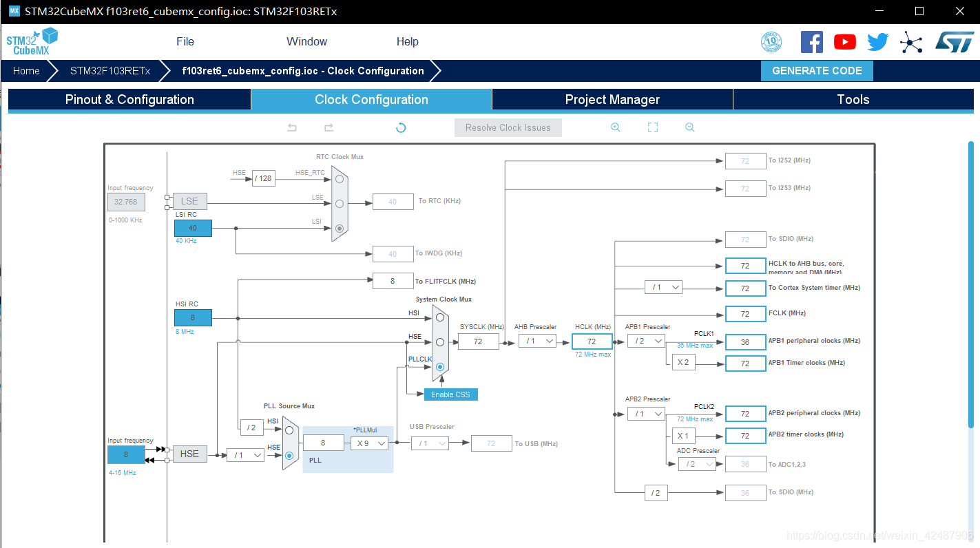Select LSI in RTC Clock Mux
Screen dimensions: 980x548
340,228
